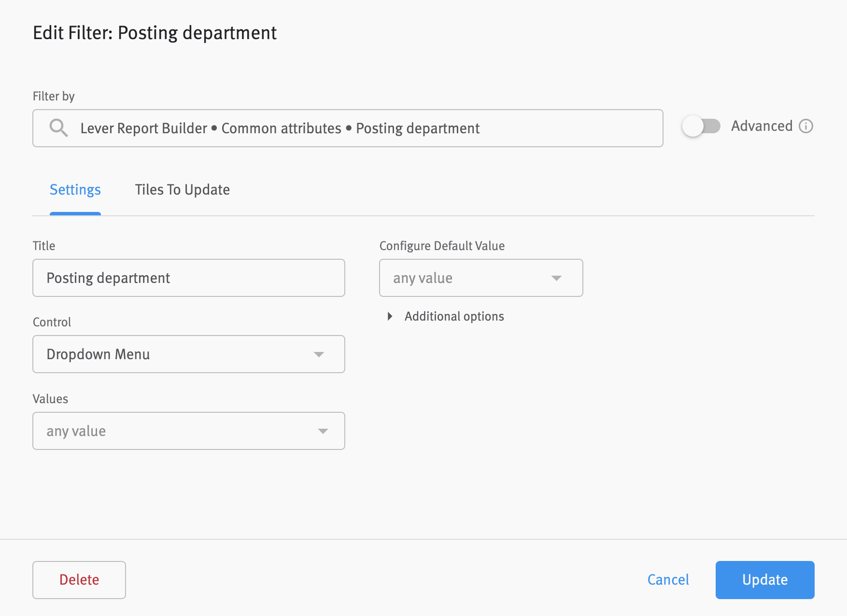Click the caret on the Control dropdown

click(319, 354)
